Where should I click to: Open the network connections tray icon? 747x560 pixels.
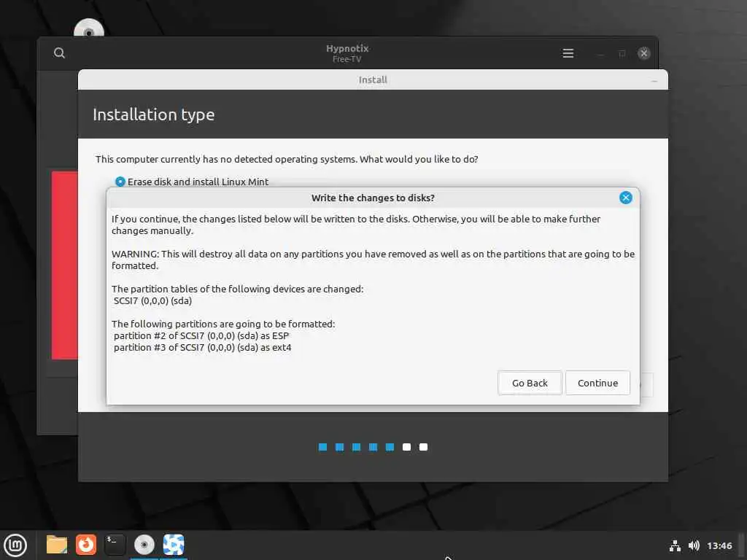pyautogui.click(x=675, y=545)
